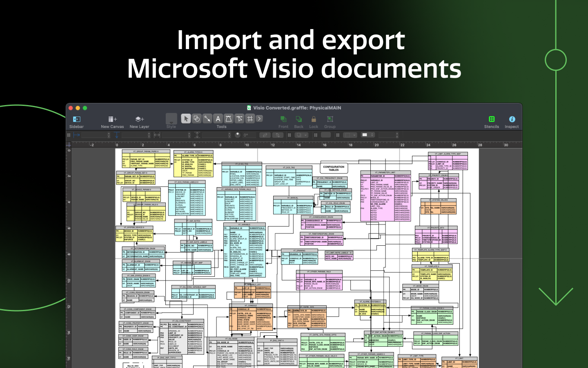Image resolution: width=588 pixels, height=368 pixels.
Task: Open the shadow style dropdown
Action: coord(301,135)
